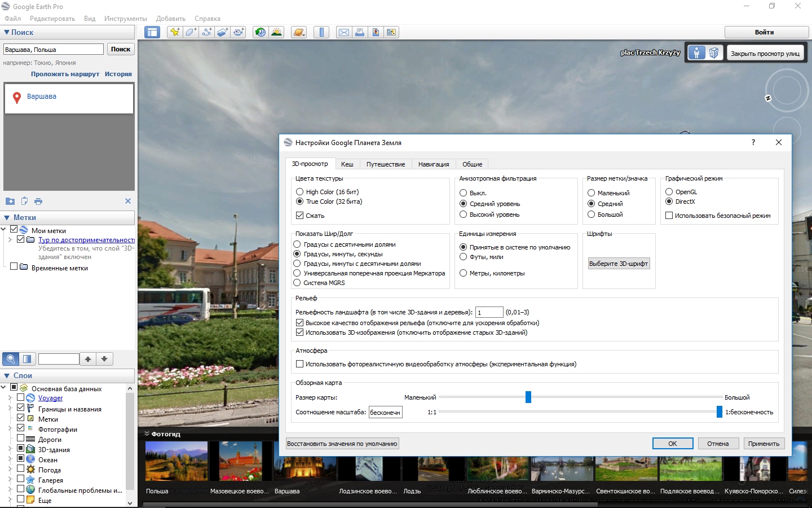
Task: Toggle sunlight across the landscape
Action: (x=276, y=32)
